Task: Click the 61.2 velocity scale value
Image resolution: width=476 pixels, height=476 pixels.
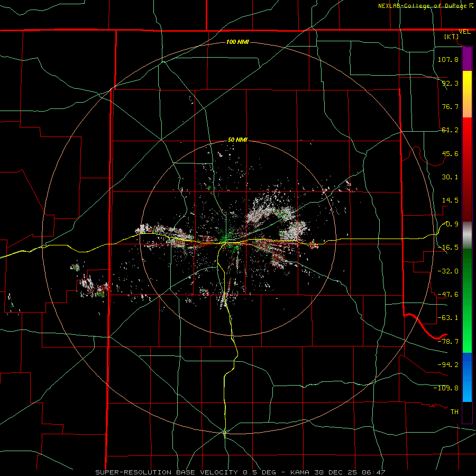Action: [450, 130]
